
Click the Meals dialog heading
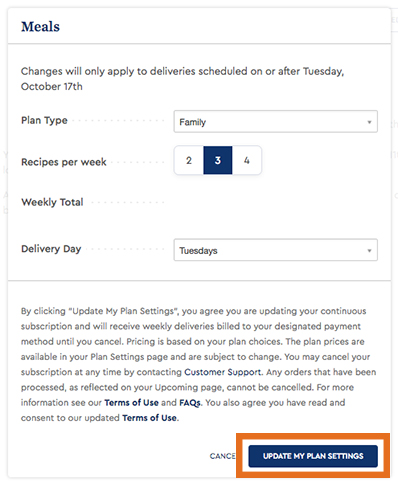(40, 27)
